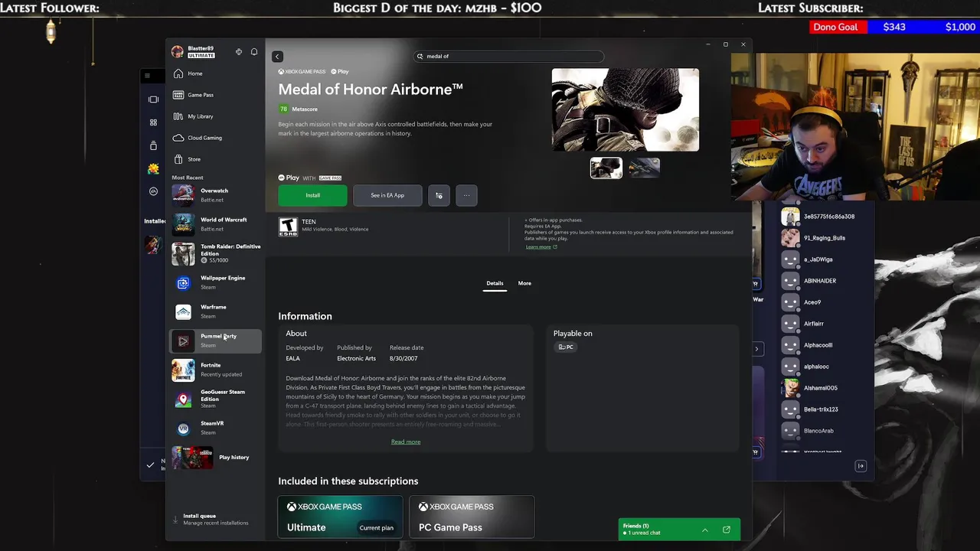This screenshot has width=980, height=551.
Task: Open the Xbox settings icon beside profile
Action: [x=239, y=52]
